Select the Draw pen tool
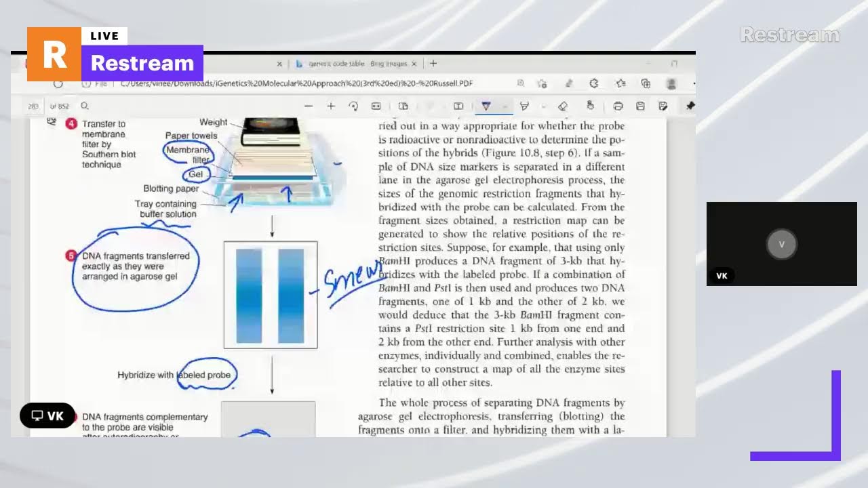 486,106
